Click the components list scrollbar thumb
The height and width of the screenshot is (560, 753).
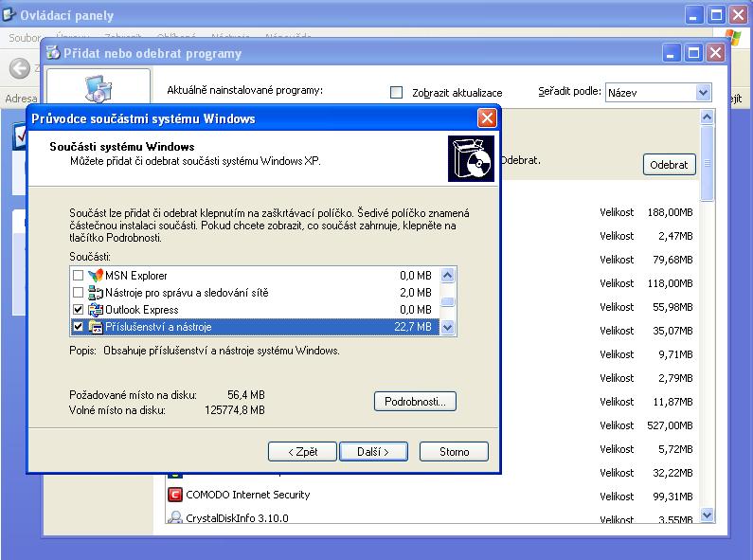(x=448, y=301)
